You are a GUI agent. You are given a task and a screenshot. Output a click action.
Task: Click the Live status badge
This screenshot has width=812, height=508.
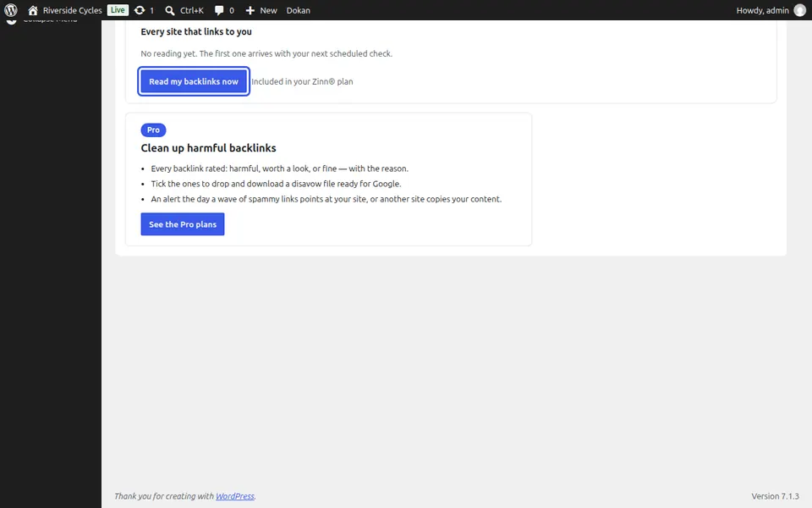118,10
